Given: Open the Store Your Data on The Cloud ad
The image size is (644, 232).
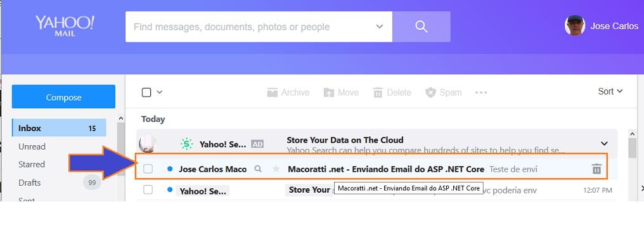Looking at the screenshot, I should point(345,140).
